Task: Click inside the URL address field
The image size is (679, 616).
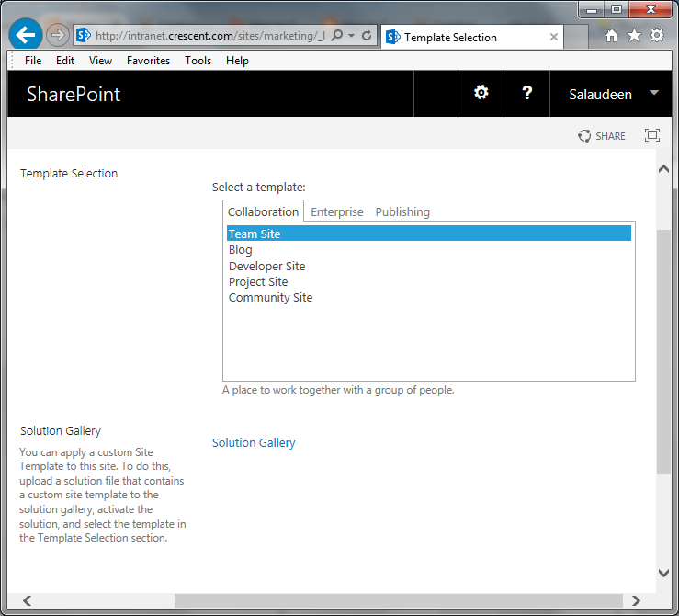Action: click(210, 36)
